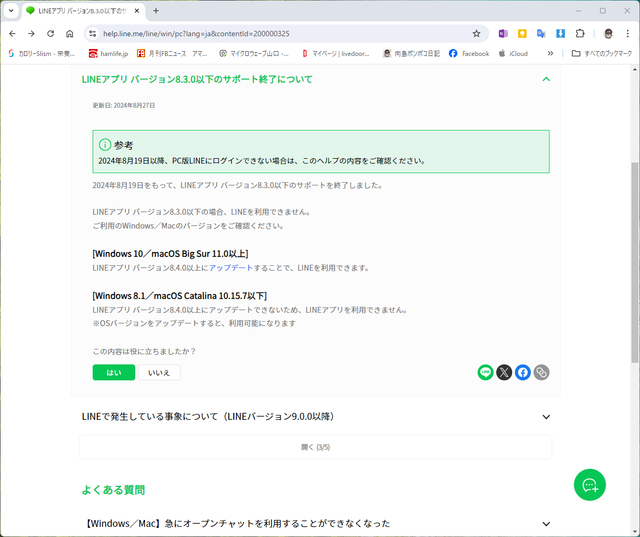Go forward in browser history

tap(31, 33)
